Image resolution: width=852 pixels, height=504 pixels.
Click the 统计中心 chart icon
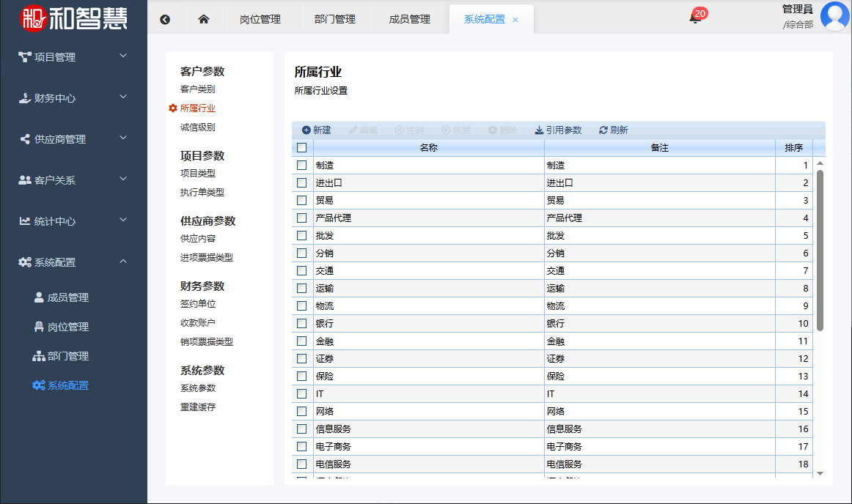click(24, 221)
